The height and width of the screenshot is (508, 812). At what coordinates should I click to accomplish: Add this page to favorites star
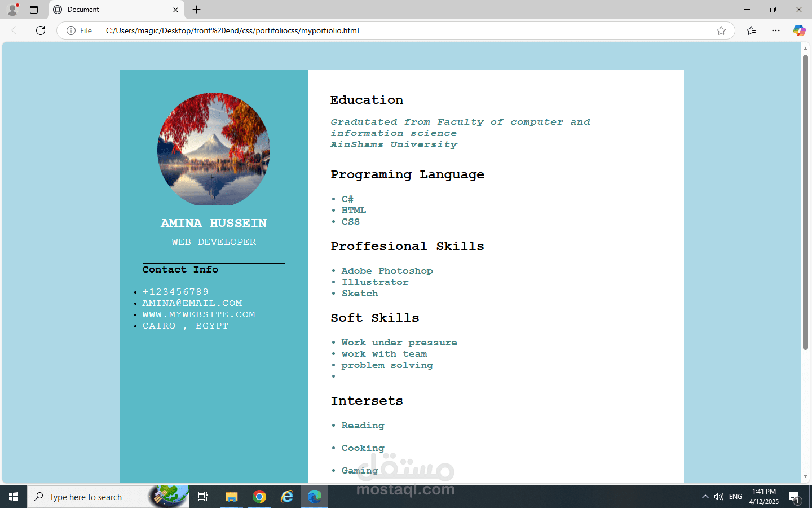[x=721, y=30]
